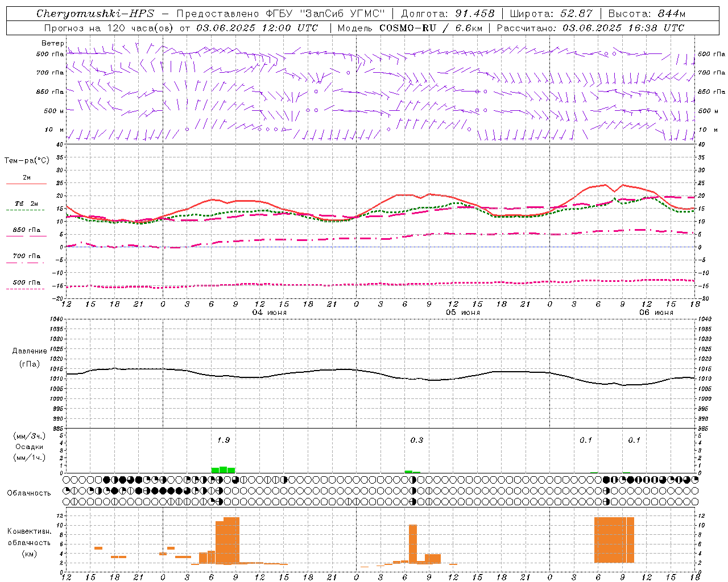Click the 'Облачность' cloud cover row label
This screenshot has width=728, height=582.
[29, 493]
